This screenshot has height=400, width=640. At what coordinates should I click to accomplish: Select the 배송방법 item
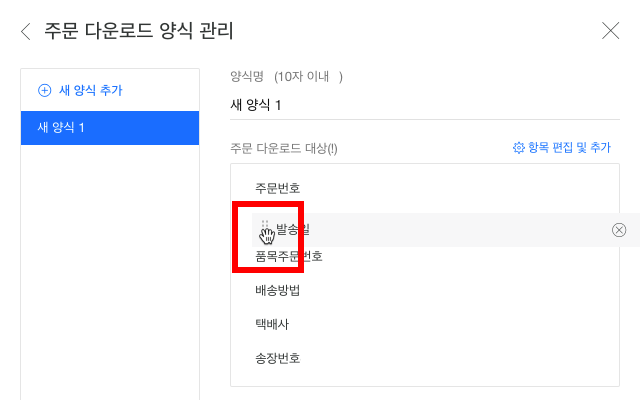point(278,290)
